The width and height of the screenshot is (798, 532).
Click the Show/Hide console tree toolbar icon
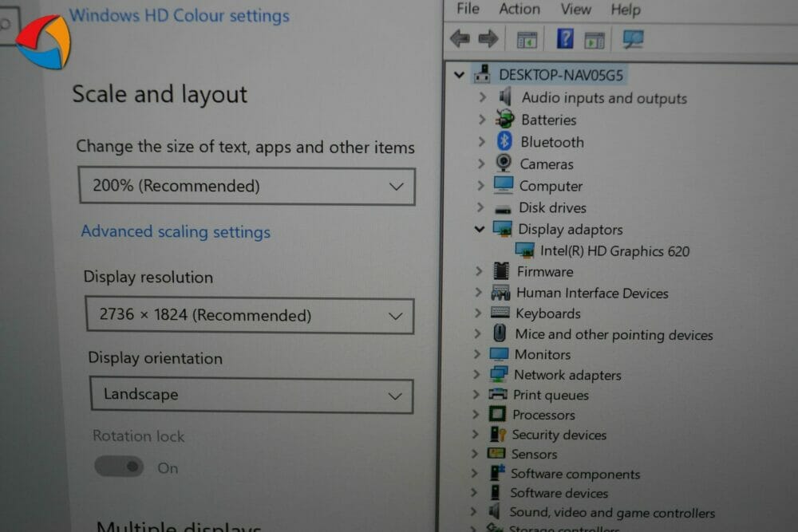coord(527,40)
